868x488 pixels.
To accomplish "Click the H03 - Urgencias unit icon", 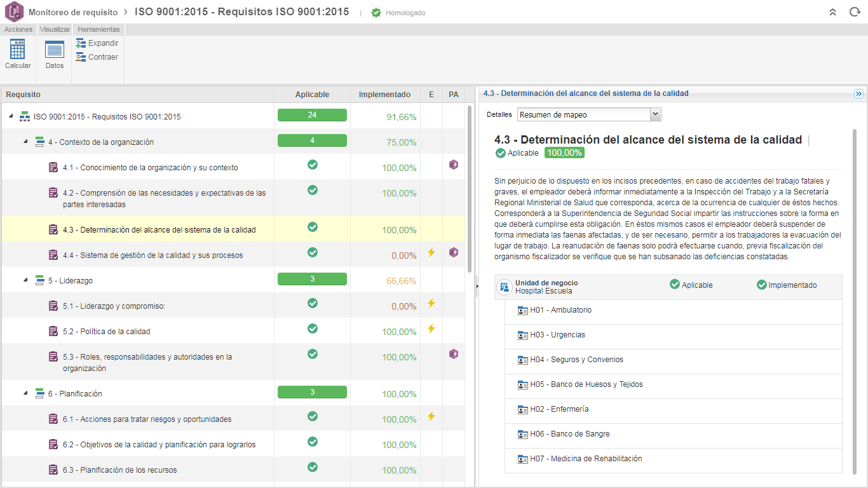I will pyautogui.click(x=523, y=335).
